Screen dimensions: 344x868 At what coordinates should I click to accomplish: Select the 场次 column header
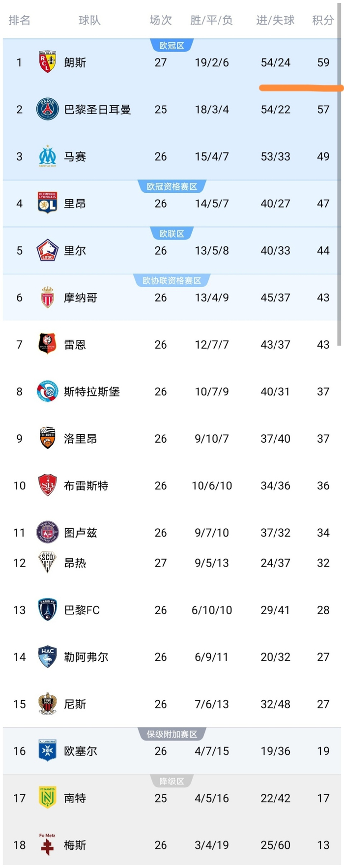click(161, 20)
